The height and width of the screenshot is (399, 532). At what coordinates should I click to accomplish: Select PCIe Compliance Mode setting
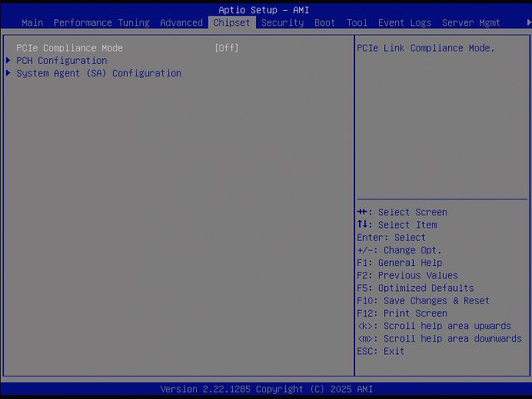[70, 48]
